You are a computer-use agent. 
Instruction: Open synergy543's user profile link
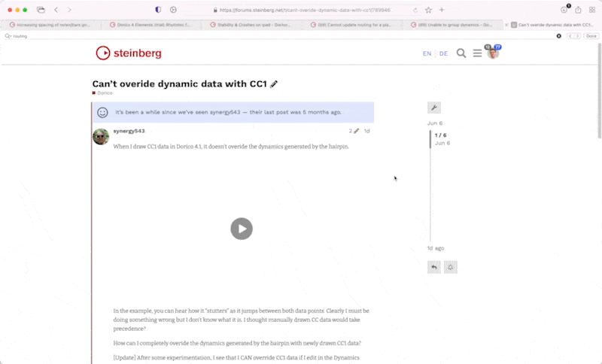tap(129, 131)
